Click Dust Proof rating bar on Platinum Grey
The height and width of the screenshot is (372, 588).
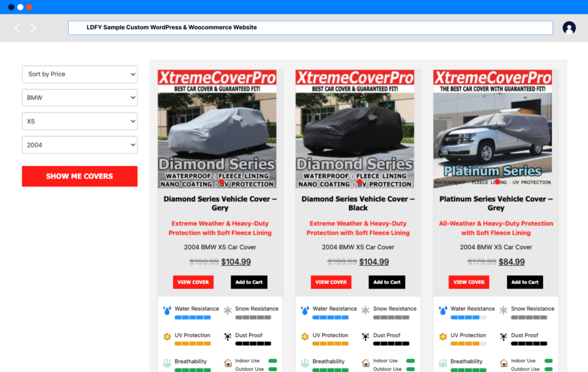click(529, 344)
